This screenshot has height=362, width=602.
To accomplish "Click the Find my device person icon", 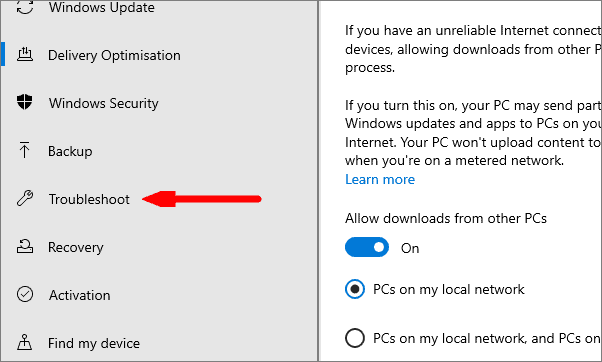I will click(x=25, y=342).
